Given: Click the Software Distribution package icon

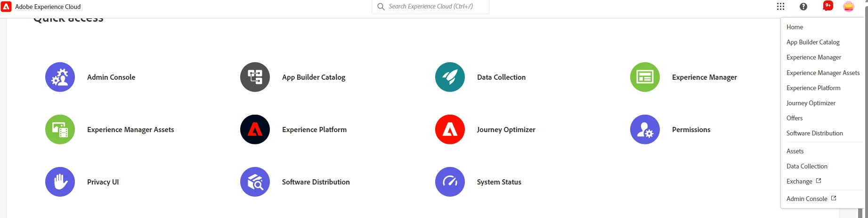Looking at the screenshot, I should point(255,182).
